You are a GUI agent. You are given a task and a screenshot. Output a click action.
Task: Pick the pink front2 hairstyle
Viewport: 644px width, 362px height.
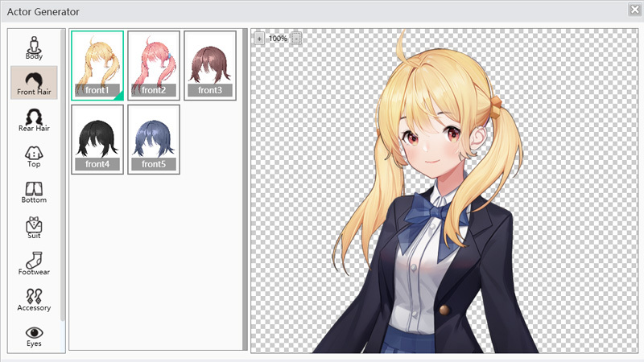click(154, 64)
